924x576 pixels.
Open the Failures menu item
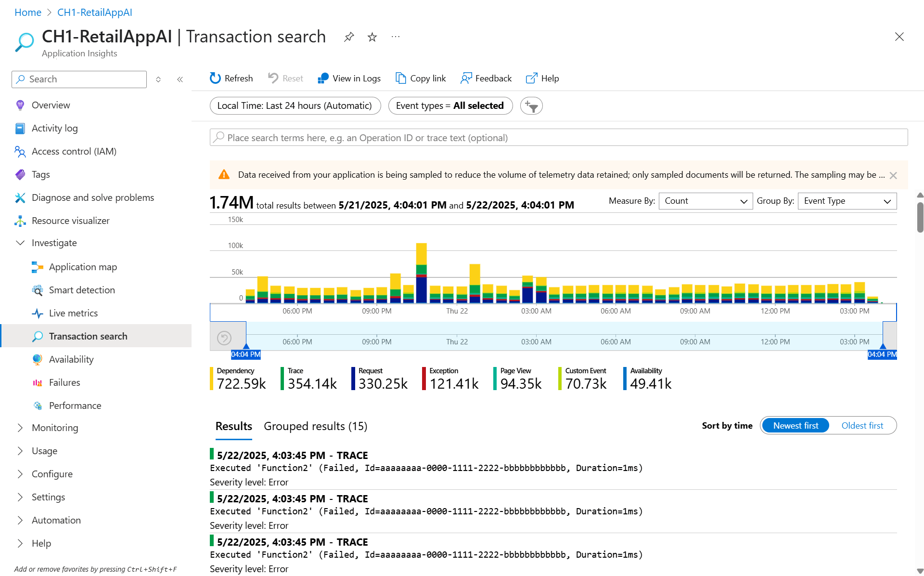(x=64, y=382)
